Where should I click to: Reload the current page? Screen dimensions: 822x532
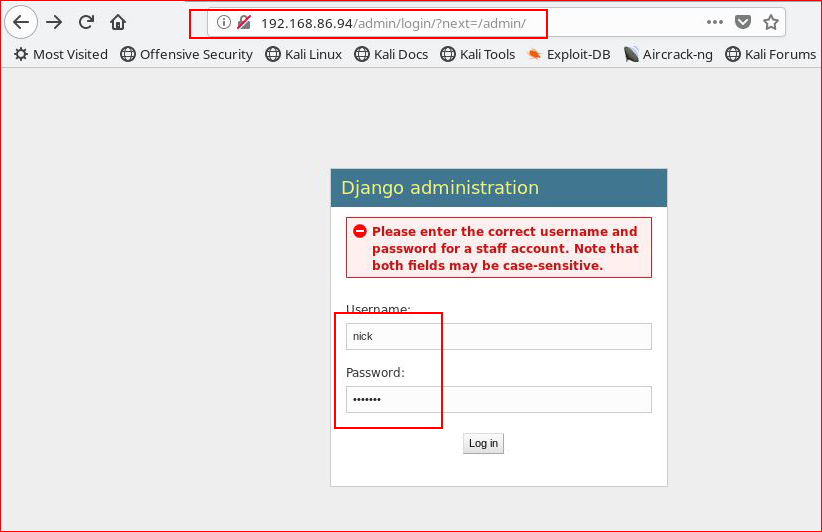[x=86, y=22]
